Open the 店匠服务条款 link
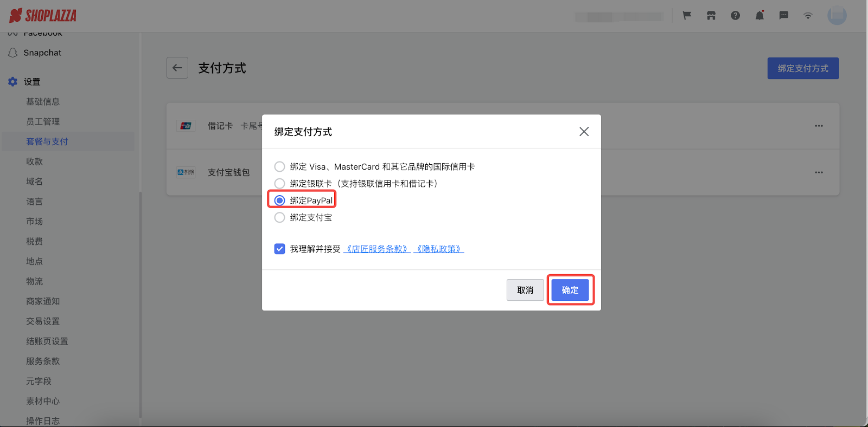 [377, 249]
